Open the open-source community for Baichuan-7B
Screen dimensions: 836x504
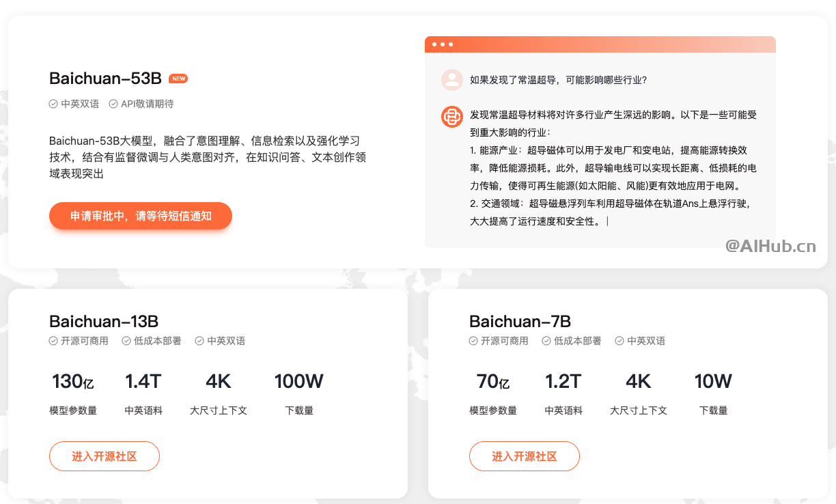coord(525,456)
